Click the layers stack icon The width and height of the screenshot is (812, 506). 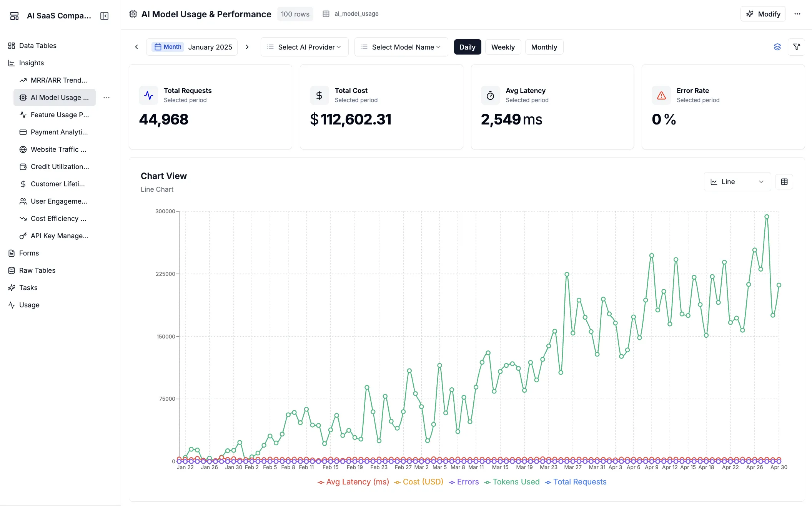777,47
